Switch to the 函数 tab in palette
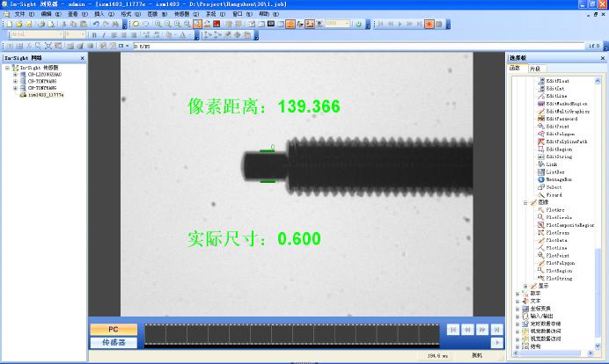This screenshot has width=609, height=364. 515,69
